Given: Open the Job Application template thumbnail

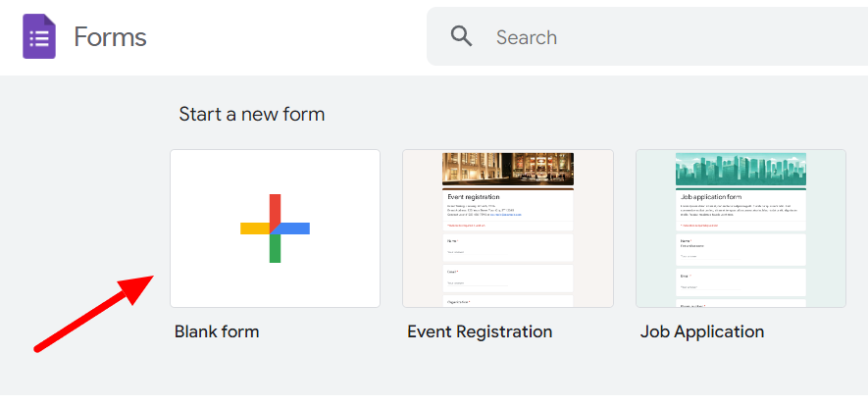Looking at the screenshot, I should click(740, 228).
